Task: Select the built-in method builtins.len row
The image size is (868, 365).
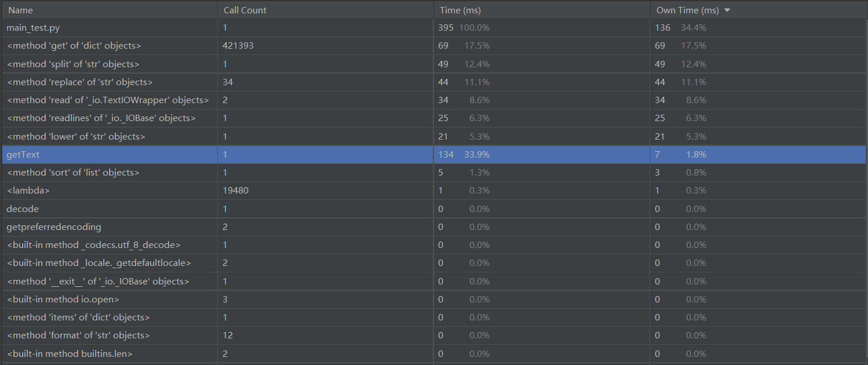Action: (70, 353)
